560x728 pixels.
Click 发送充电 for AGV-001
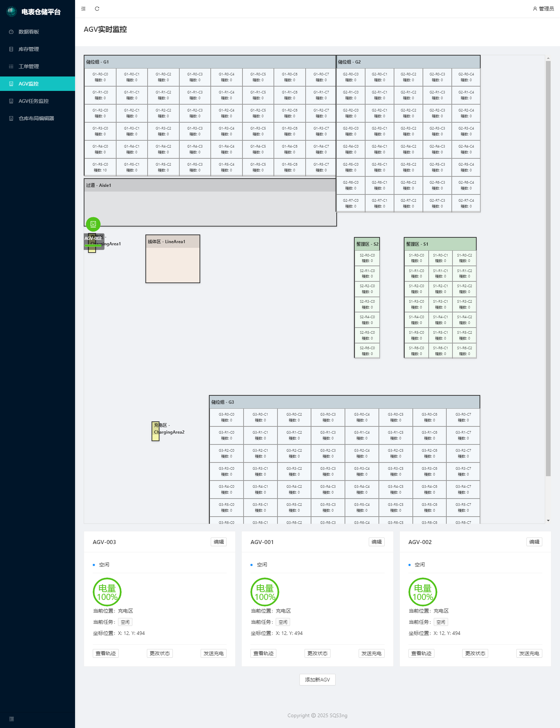pyautogui.click(x=371, y=653)
